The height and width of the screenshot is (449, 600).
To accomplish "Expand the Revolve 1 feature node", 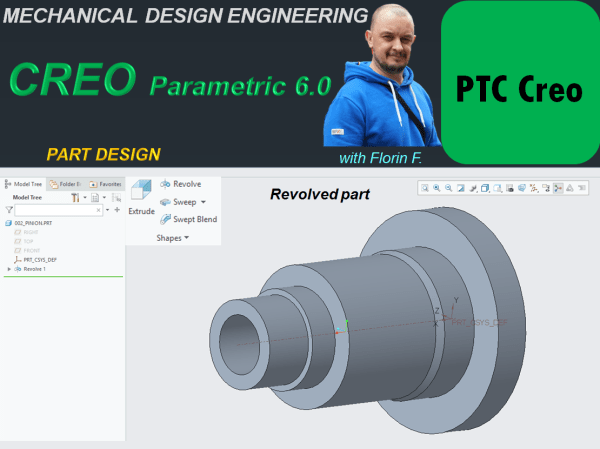I will 9,269.
